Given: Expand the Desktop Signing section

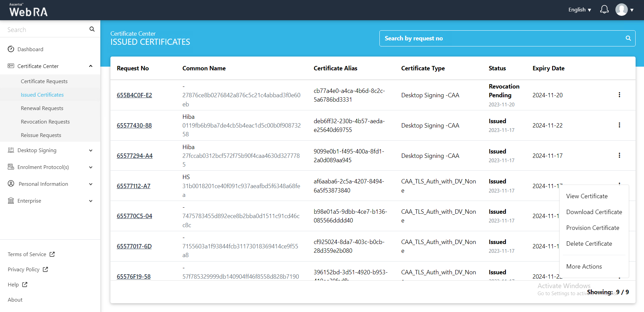Looking at the screenshot, I should (91, 150).
